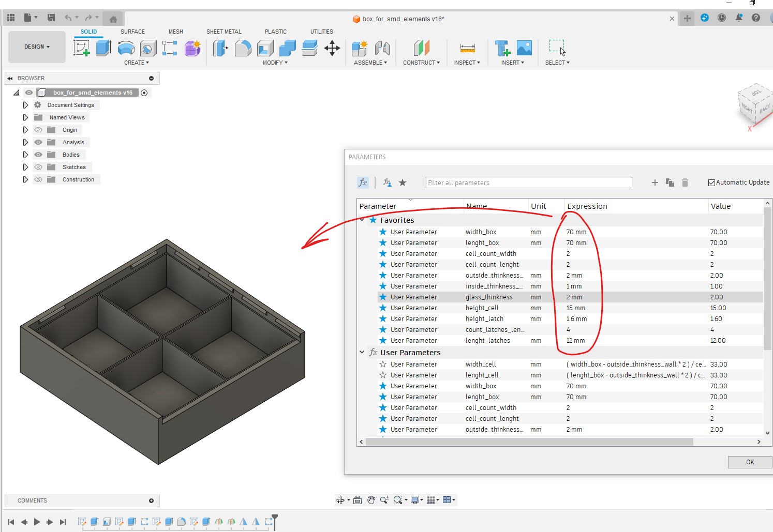Switch to the SHEET METAL tab

coord(224,32)
